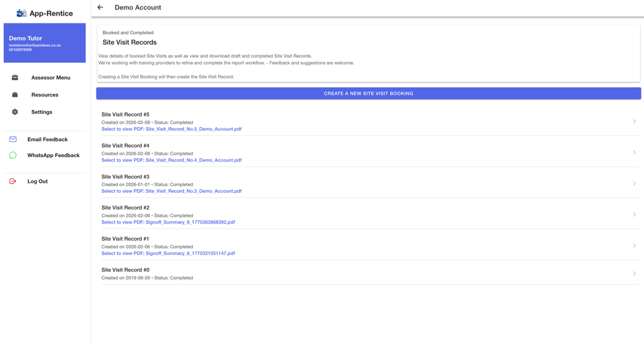Select Resources in the sidebar

pyautogui.click(x=45, y=95)
